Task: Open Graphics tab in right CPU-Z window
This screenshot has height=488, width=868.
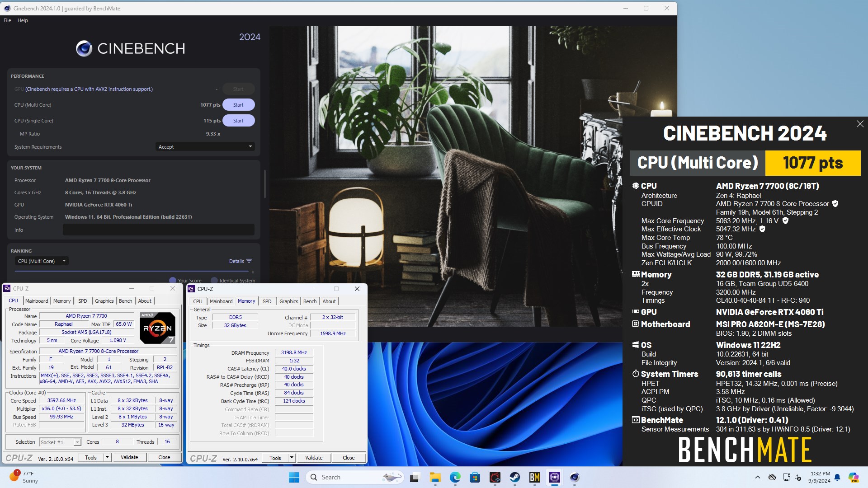Action: pyautogui.click(x=289, y=301)
